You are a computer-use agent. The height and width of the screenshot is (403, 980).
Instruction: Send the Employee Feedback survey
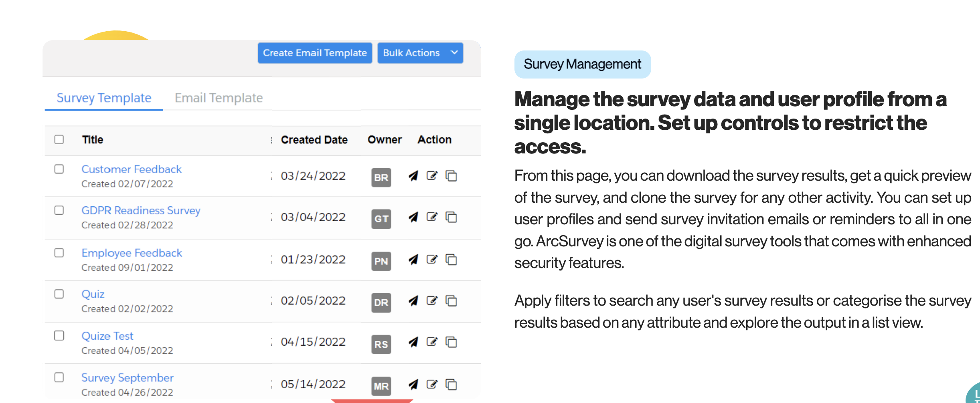pos(413,260)
